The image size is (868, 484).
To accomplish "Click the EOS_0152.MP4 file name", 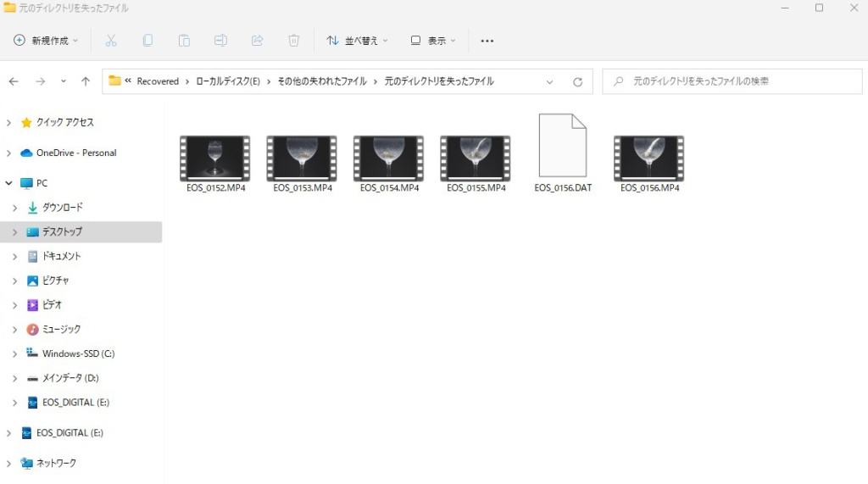I will (216, 187).
